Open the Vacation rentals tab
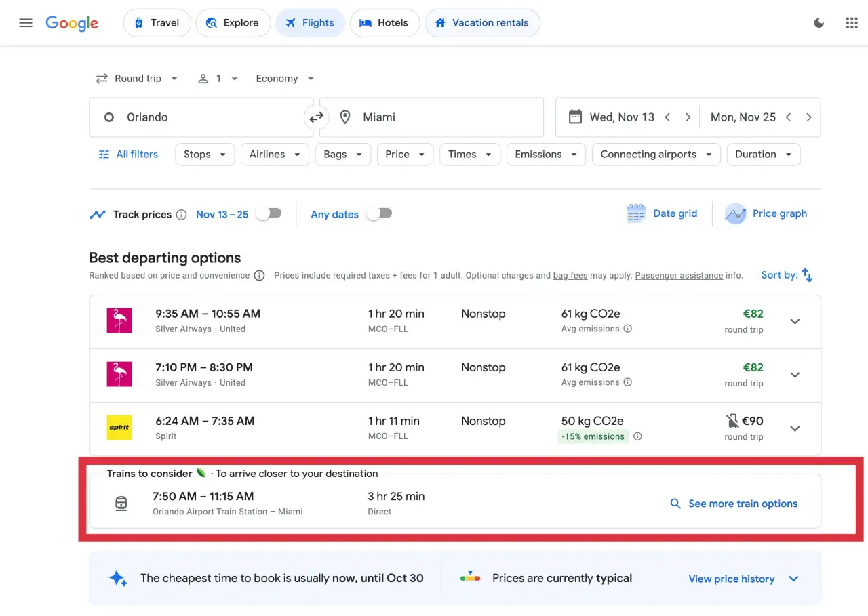868x616 pixels. click(482, 23)
